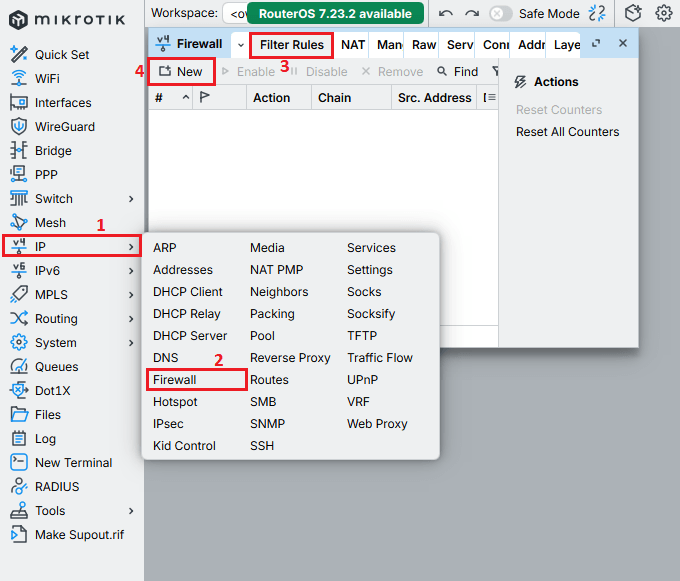This screenshot has height=581, width=680.
Task: Open the Workspace dropdown
Action: (235, 13)
